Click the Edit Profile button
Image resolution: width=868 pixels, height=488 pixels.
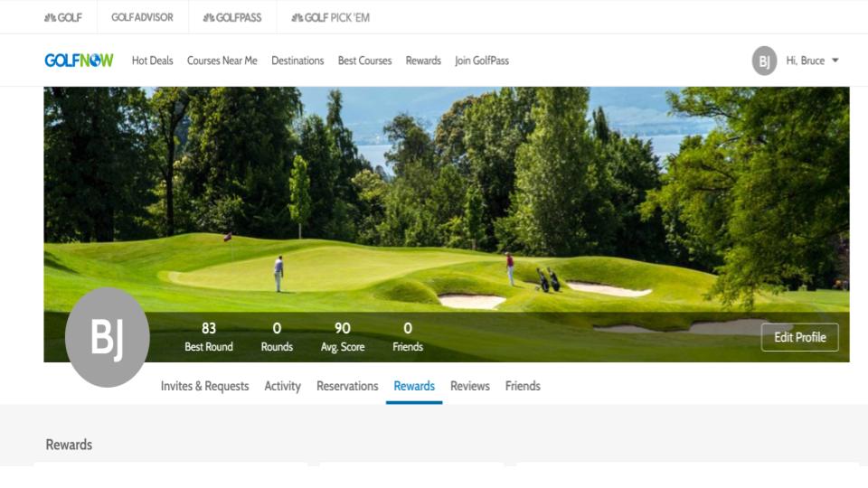(800, 337)
